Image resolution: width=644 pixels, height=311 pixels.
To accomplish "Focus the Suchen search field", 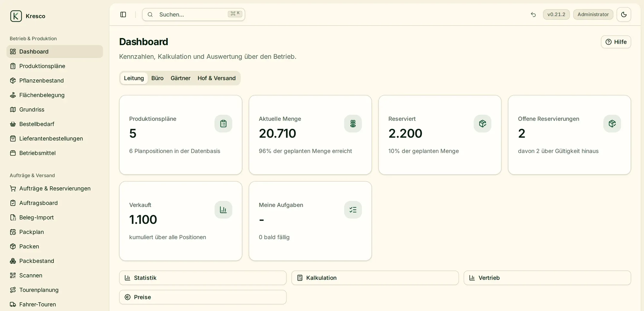I will [194, 14].
